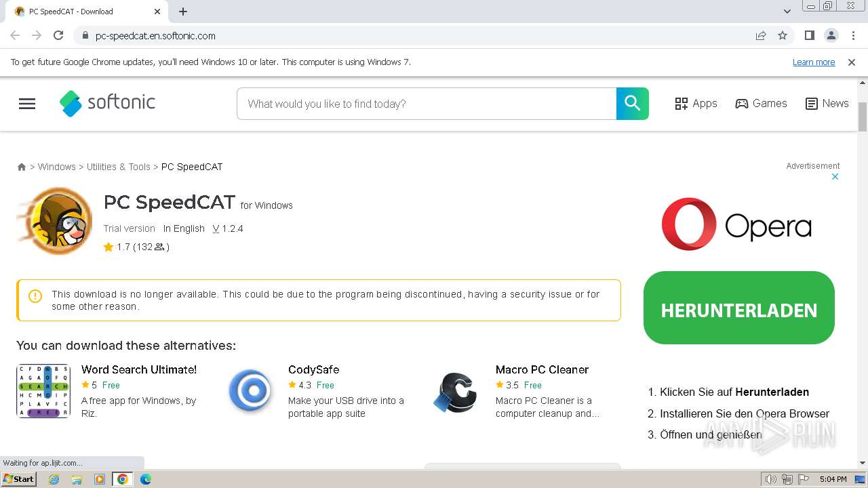Select the PC SpeedCAT - Download tab
Image resolution: width=868 pixels, height=488 pixels.
85,12
